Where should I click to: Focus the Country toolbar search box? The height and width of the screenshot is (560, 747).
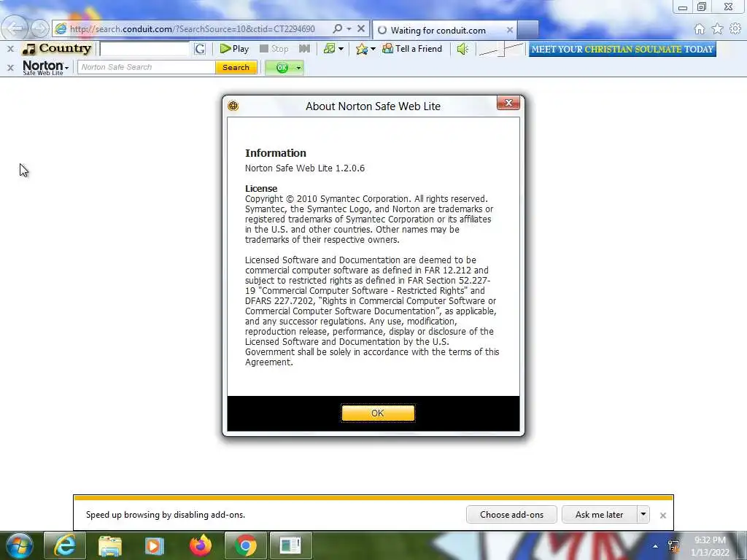click(x=144, y=49)
